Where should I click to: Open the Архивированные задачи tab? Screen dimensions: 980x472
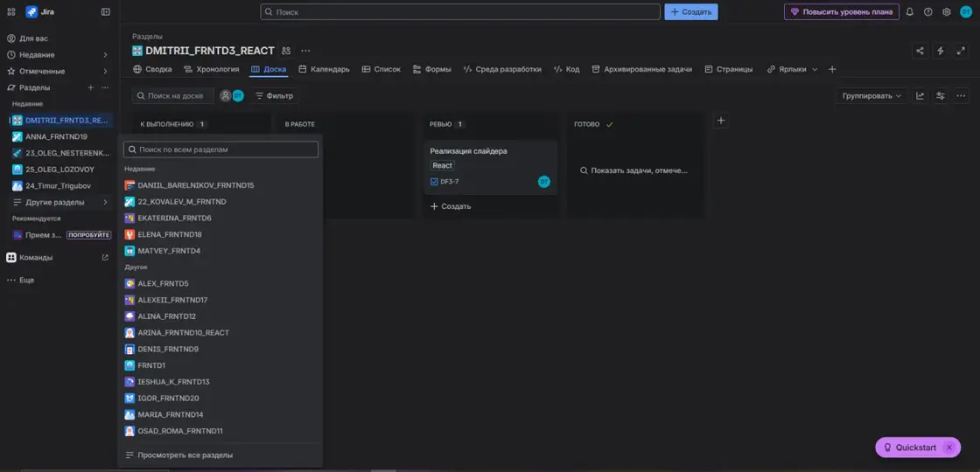[642, 69]
